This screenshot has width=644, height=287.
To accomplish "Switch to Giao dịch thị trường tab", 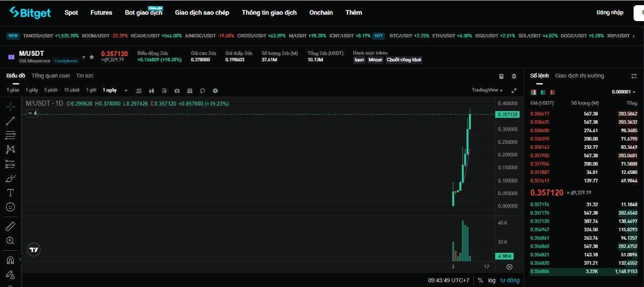I will [580, 76].
